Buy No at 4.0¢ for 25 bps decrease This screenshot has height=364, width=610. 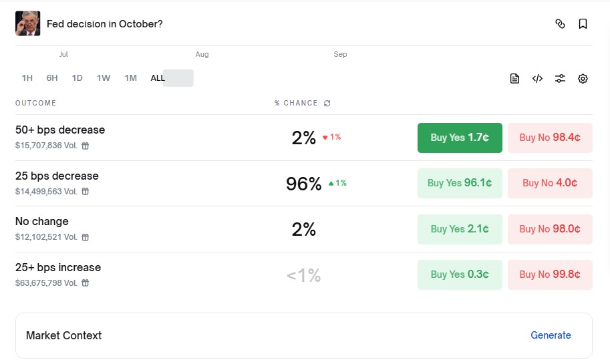coord(550,183)
